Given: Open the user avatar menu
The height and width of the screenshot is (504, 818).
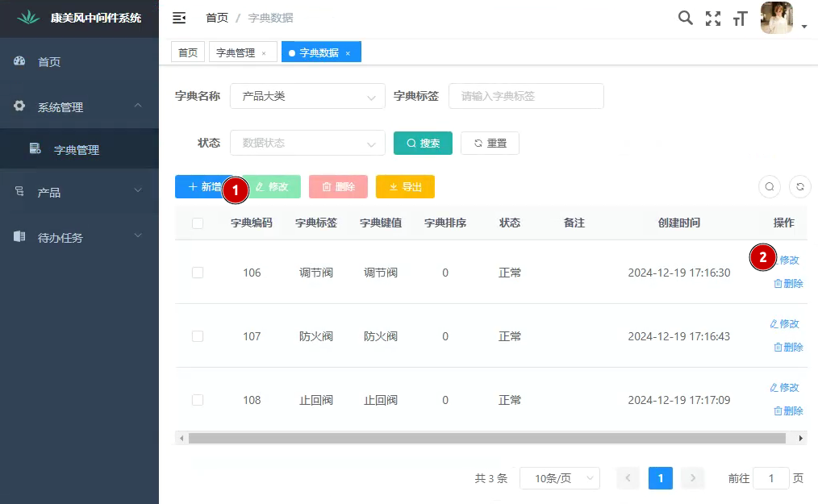Looking at the screenshot, I should (777, 18).
